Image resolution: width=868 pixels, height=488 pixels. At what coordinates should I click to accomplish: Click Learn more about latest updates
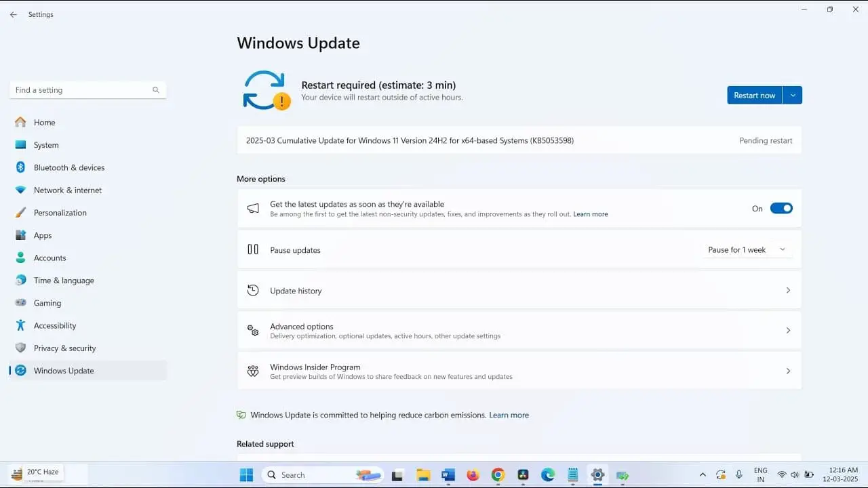[591, 214]
